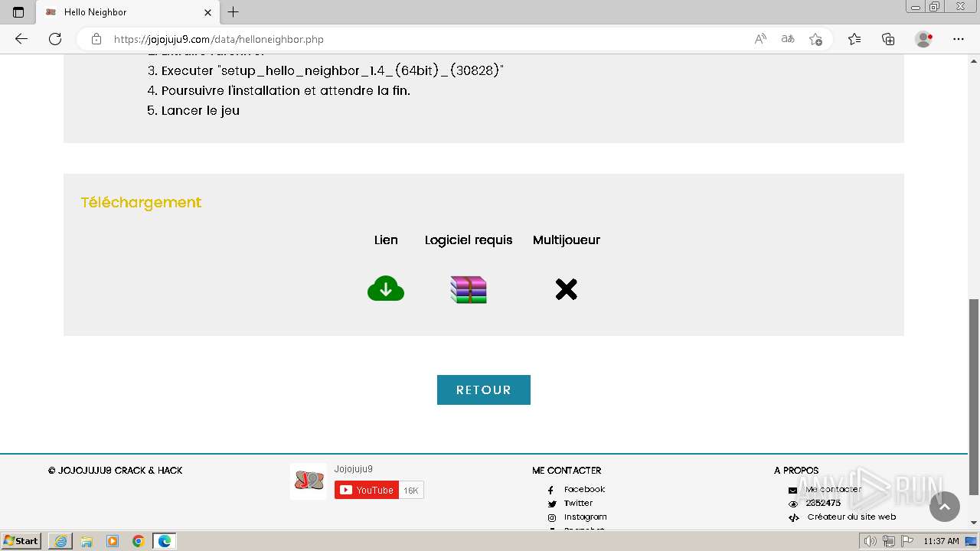Open Settings and more ellipsis menu

[959, 39]
